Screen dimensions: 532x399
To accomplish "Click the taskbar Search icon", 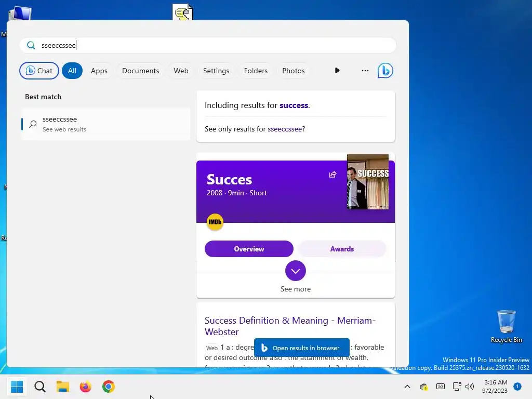I will coord(40,387).
